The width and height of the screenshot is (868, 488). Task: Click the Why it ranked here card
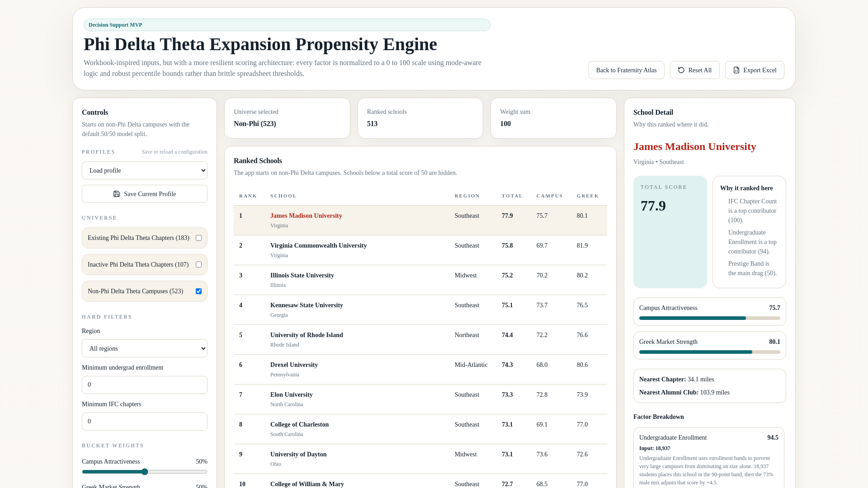click(749, 232)
